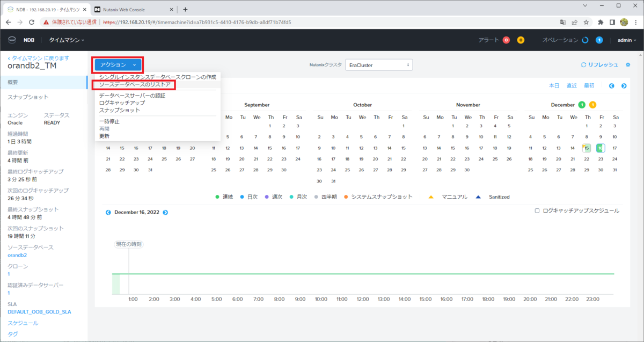This screenshot has height=342, width=644.
Task: Click the left chevron to view earlier months
Action: pyautogui.click(x=611, y=85)
